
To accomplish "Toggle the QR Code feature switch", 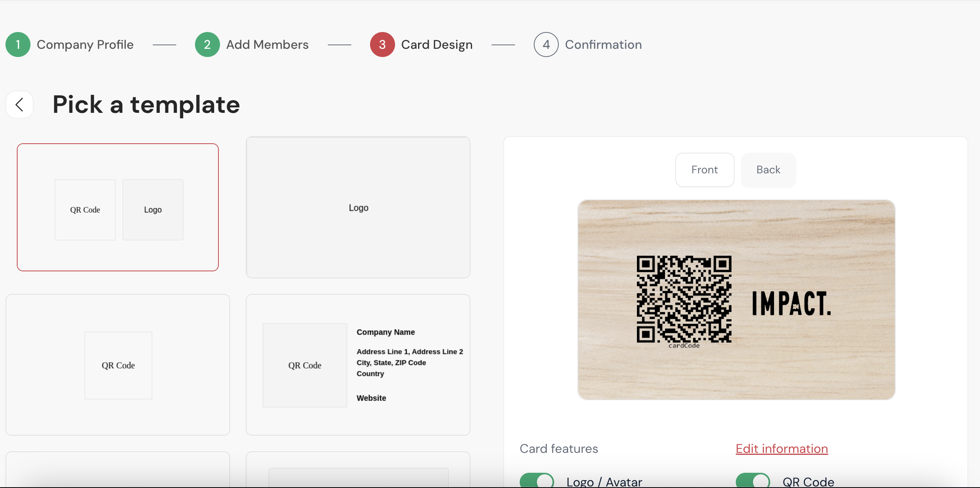I will [x=753, y=481].
